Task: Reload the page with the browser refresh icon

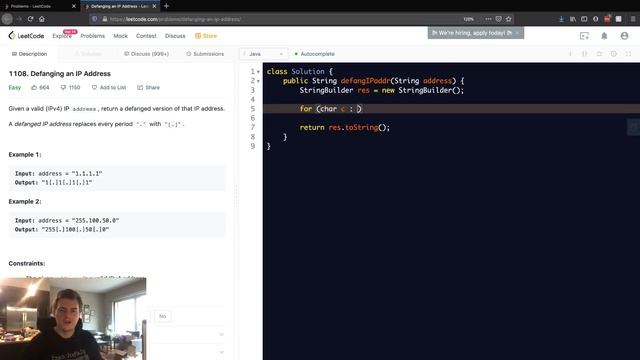Action: pyautogui.click(x=30, y=19)
